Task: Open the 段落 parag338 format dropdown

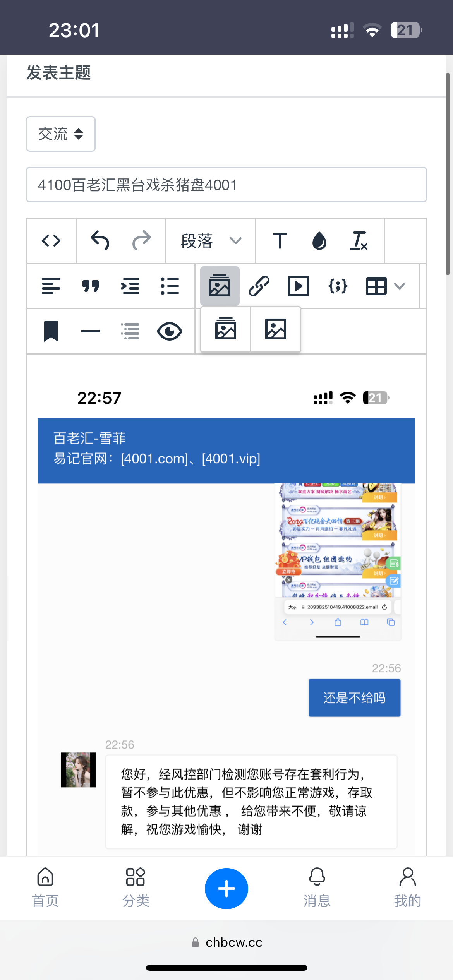Action: point(211,241)
